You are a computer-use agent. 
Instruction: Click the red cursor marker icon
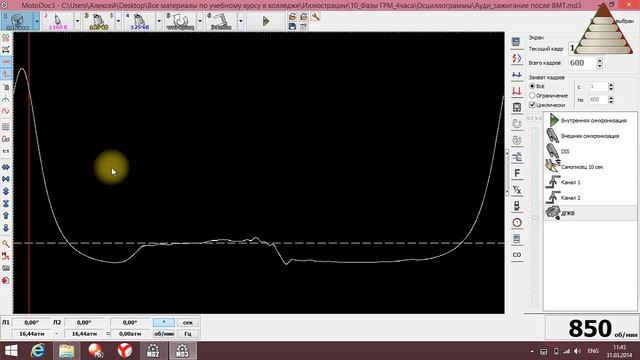[x=6, y=256]
